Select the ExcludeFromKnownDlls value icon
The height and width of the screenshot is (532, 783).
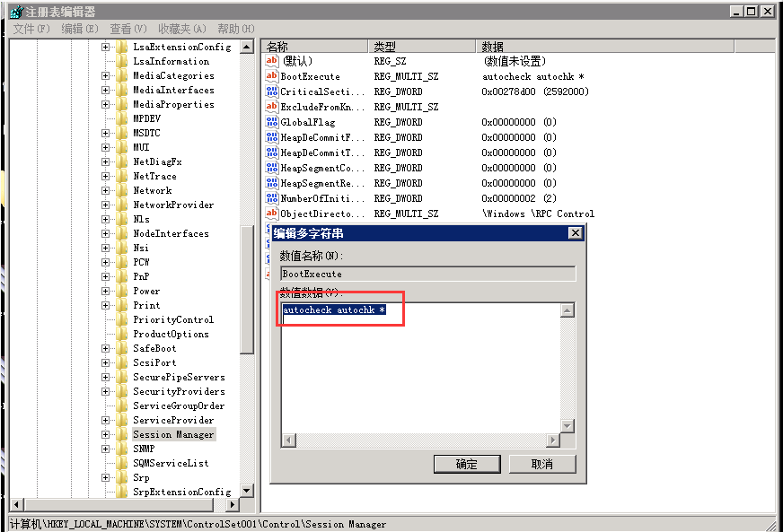[x=272, y=107]
